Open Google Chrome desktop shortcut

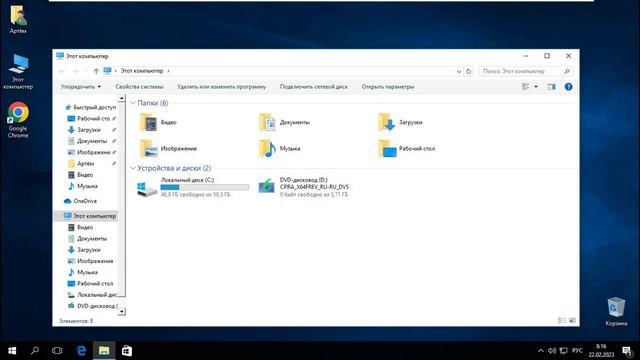click(x=18, y=120)
